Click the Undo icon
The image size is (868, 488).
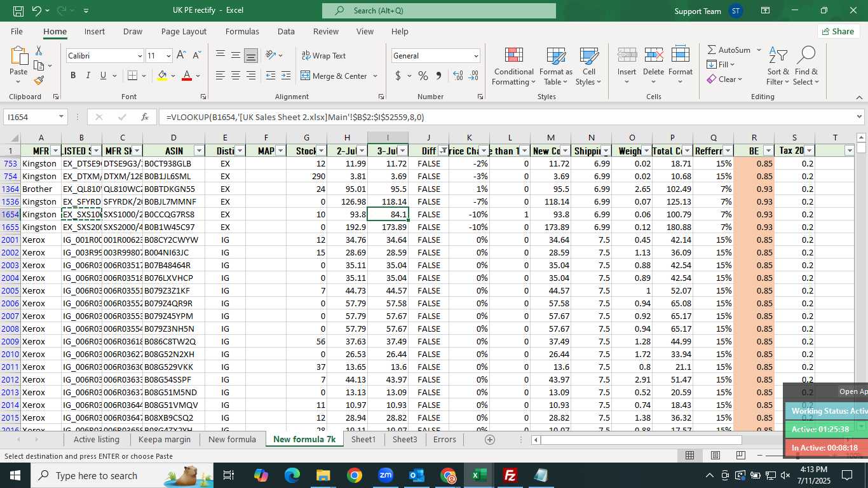[x=37, y=11]
